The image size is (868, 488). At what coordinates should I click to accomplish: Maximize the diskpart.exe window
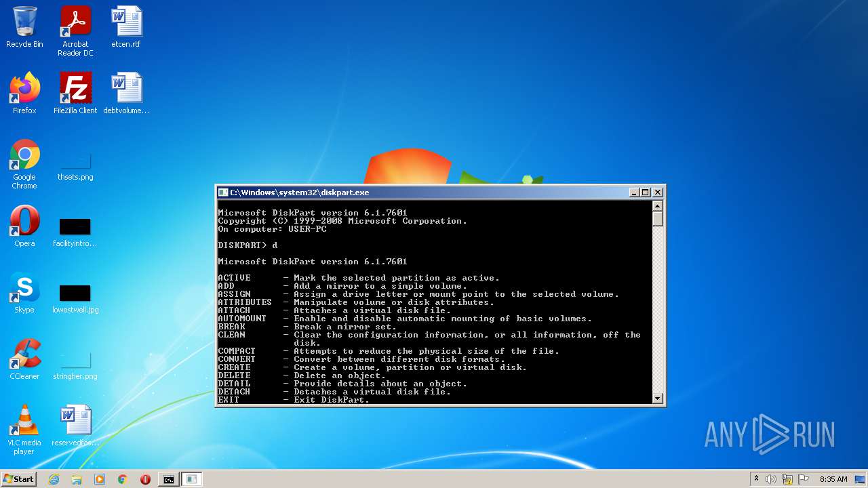(646, 192)
